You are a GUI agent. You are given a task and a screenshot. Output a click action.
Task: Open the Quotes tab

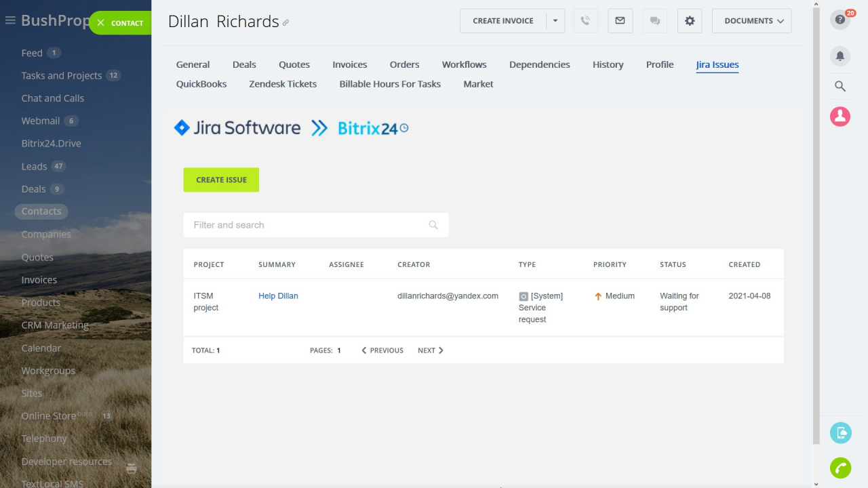point(294,64)
